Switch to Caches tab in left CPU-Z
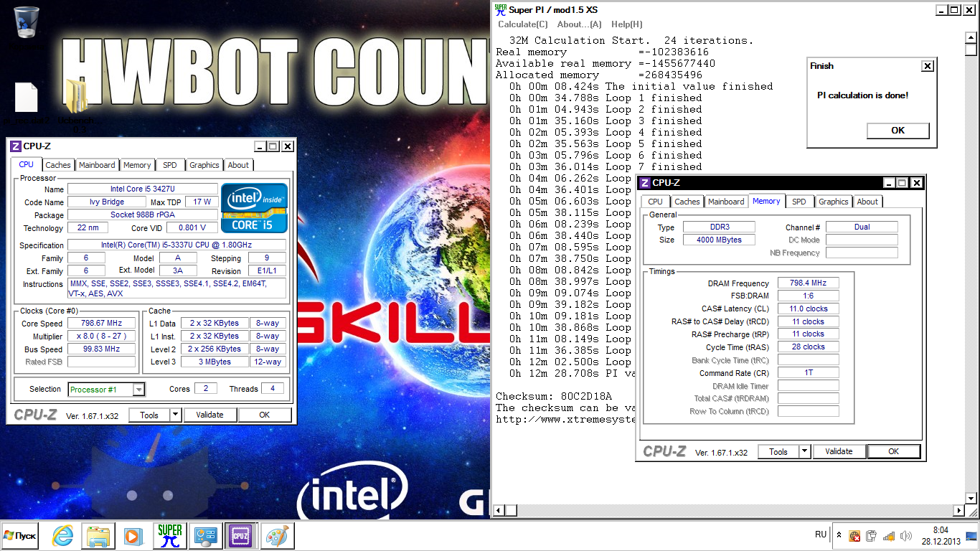The height and width of the screenshot is (551, 980). [58, 165]
